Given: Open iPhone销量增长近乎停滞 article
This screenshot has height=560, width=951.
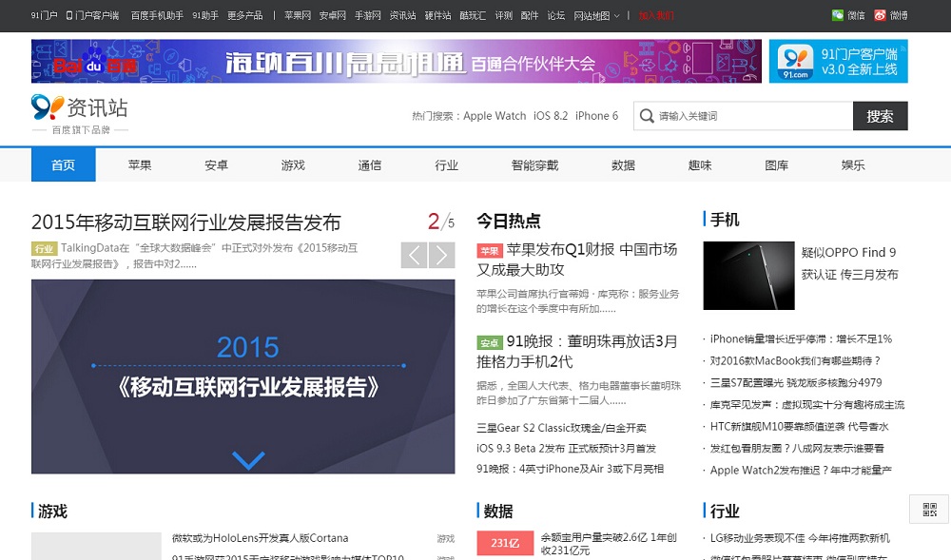Looking at the screenshot, I should click(801, 338).
